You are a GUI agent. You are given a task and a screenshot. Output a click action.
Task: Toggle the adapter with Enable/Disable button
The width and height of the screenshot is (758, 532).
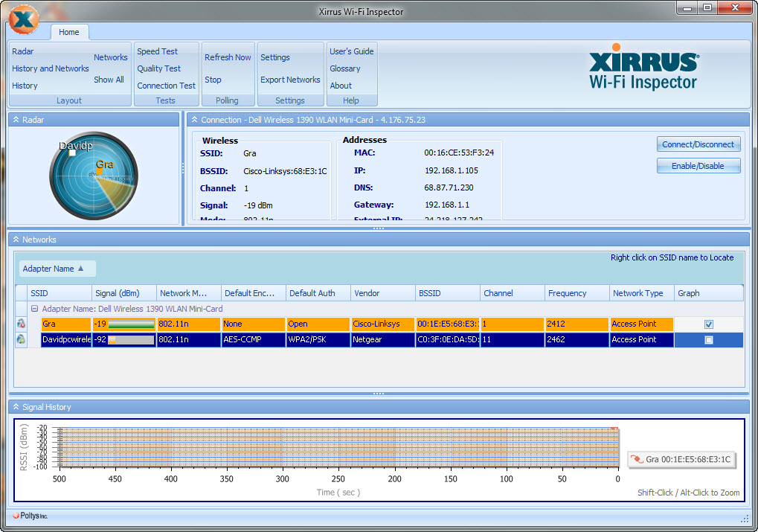(x=698, y=165)
